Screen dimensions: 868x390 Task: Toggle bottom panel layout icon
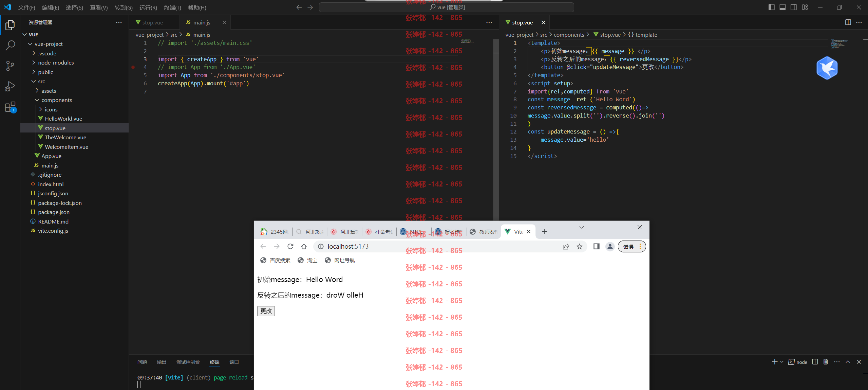click(782, 7)
